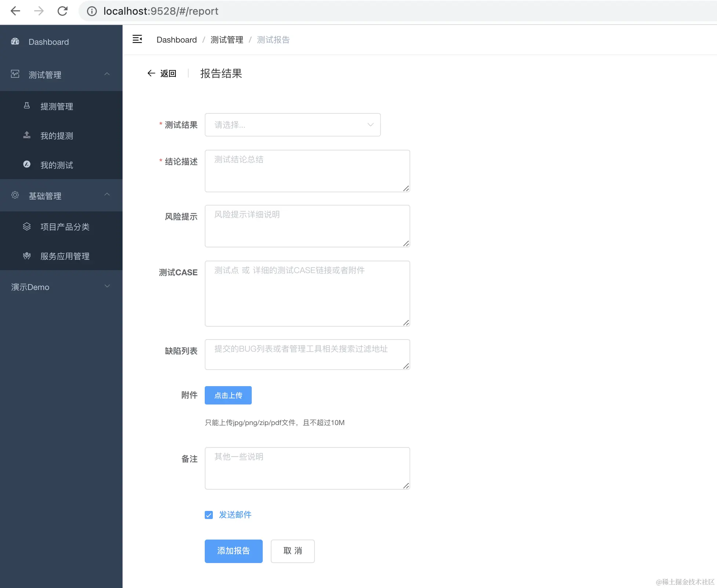The width and height of the screenshot is (717, 588).
Task: Click the sidebar collapse hamburger icon
Action: click(x=137, y=39)
